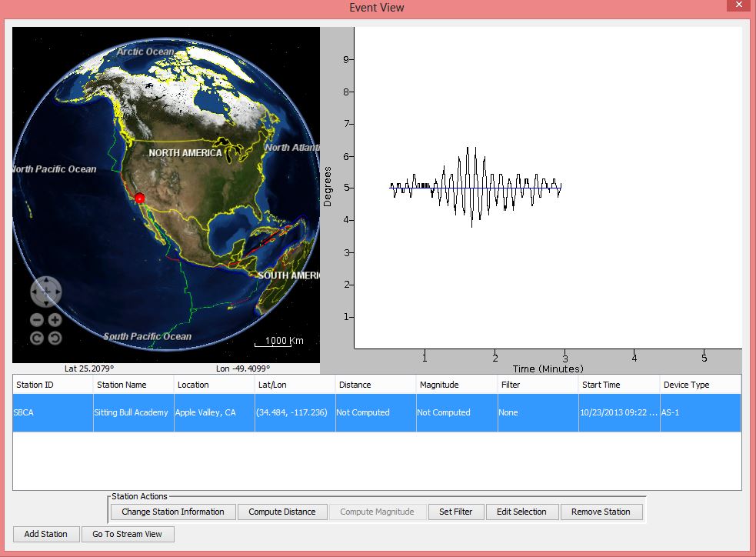This screenshot has height=557, width=756.
Task: Pan the globe up using the up arrow
Action: coord(46,281)
